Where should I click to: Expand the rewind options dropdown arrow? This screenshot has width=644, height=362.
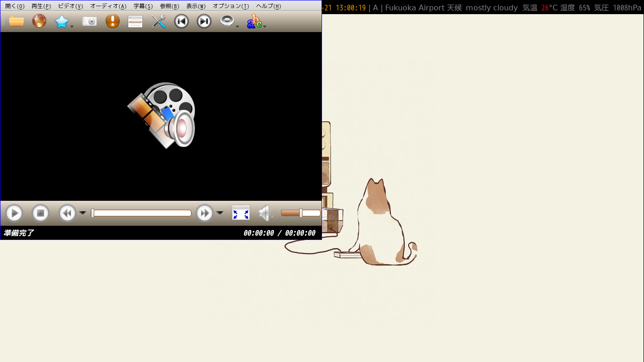pos(83,213)
